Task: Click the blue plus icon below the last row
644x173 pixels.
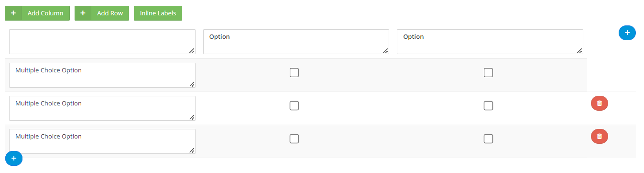Action: click(14, 158)
